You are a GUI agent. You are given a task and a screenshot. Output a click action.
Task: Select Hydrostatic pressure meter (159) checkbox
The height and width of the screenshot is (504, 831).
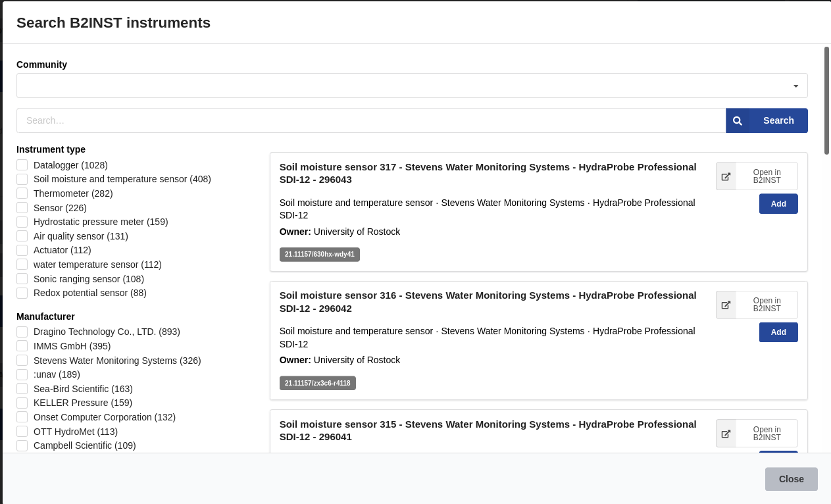click(22, 222)
